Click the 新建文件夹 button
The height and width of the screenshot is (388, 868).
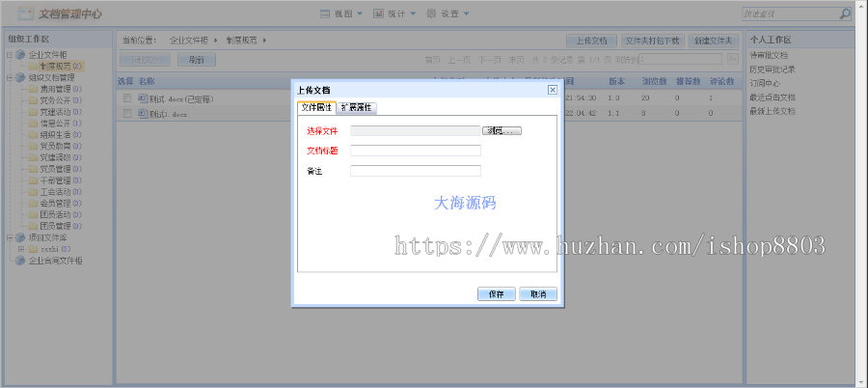coord(714,41)
